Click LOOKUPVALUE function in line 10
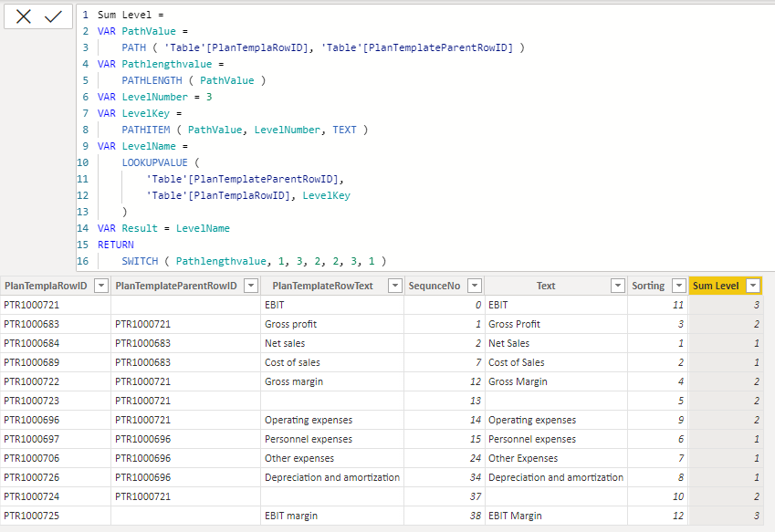The image size is (775, 532). coord(154,162)
